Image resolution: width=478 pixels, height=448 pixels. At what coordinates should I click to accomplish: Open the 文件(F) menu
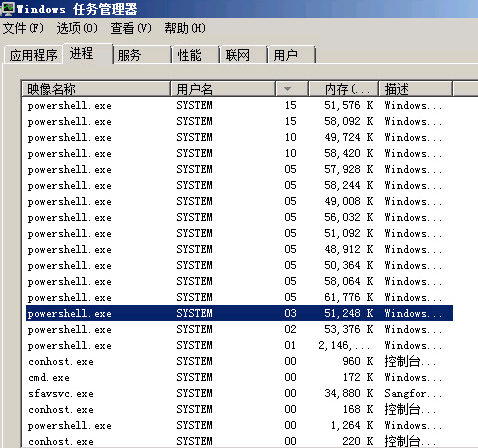click(x=23, y=28)
